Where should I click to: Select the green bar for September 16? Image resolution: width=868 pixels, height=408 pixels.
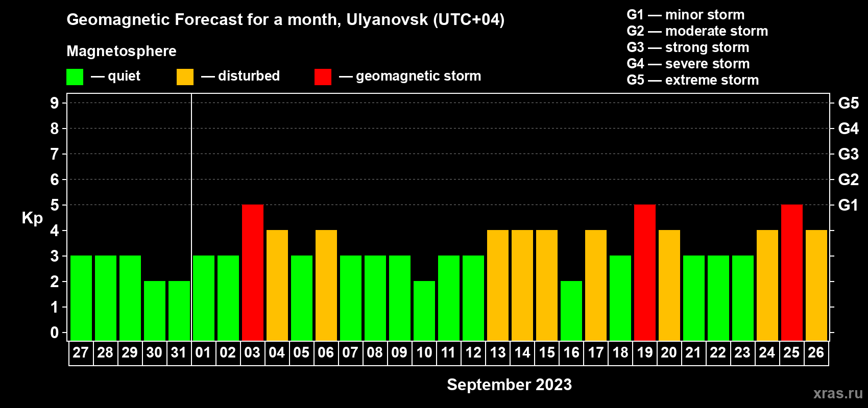click(x=571, y=311)
